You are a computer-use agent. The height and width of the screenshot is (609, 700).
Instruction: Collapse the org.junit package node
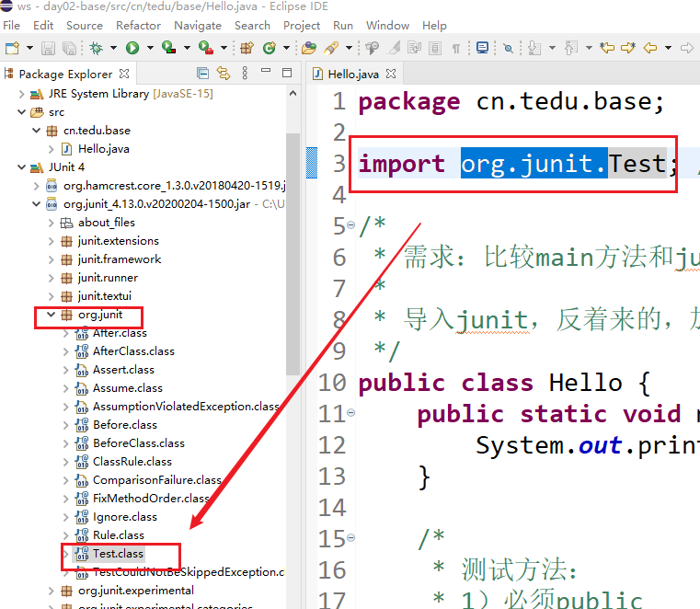tap(51, 315)
